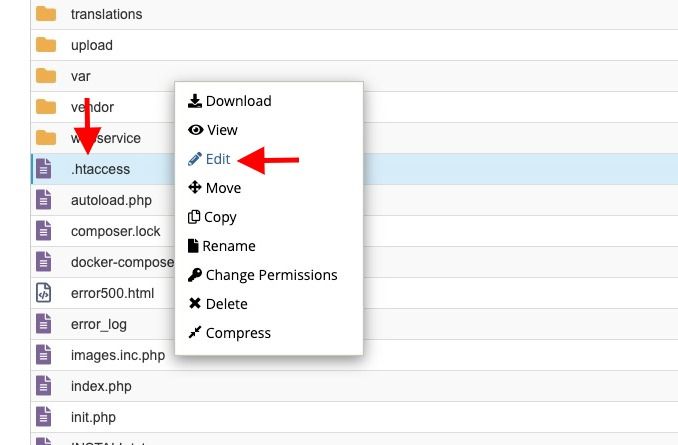The image size is (678, 445).
Task: Click the file icon next to .htaccess
Action: (x=43, y=169)
